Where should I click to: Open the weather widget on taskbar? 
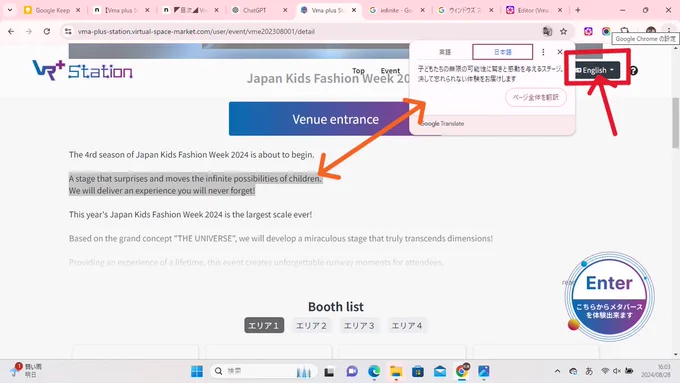click(x=27, y=370)
